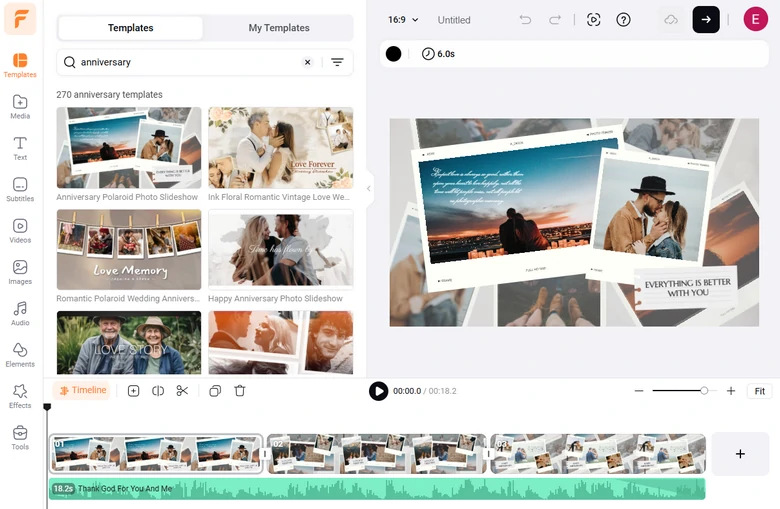
Task: Click the timeline playhead marker
Action: (47, 407)
